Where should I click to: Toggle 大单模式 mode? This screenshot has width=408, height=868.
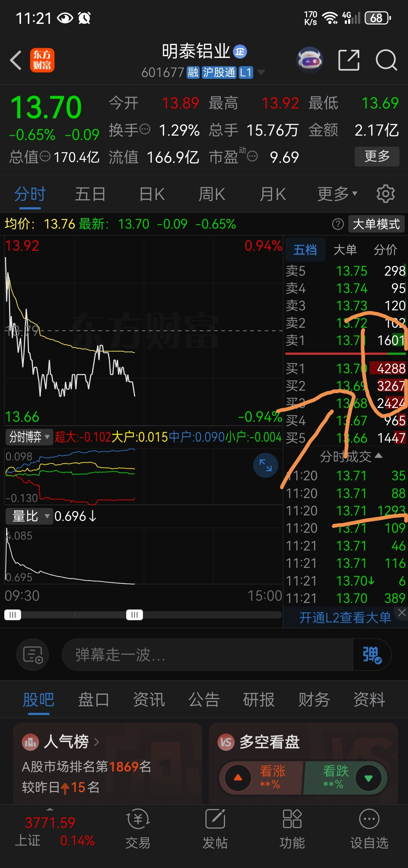click(376, 224)
